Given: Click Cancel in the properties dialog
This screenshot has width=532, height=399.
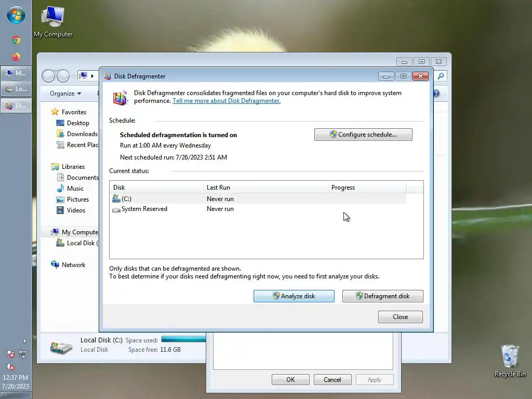Looking at the screenshot, I should (x=332, y=379).
